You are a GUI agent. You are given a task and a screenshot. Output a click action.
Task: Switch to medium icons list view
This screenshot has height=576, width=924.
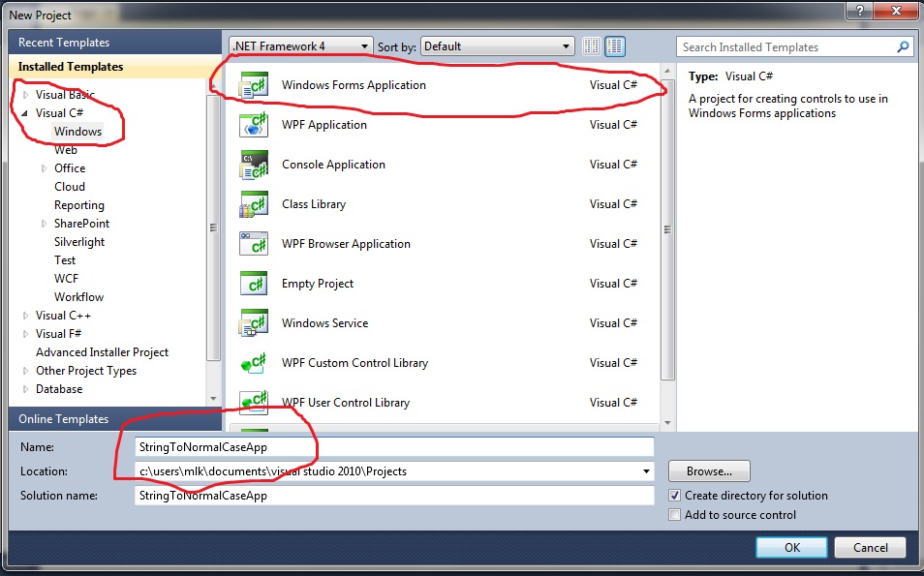615,46
